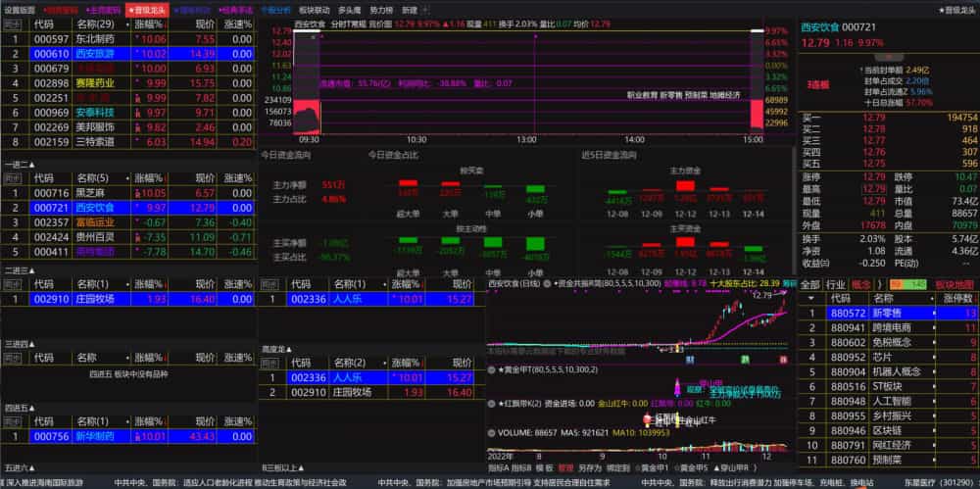Click 模板 button under chart
Image resolution: width=980 pixels, height=489 pixels.
pyautogui.click(x=545, y=467)
